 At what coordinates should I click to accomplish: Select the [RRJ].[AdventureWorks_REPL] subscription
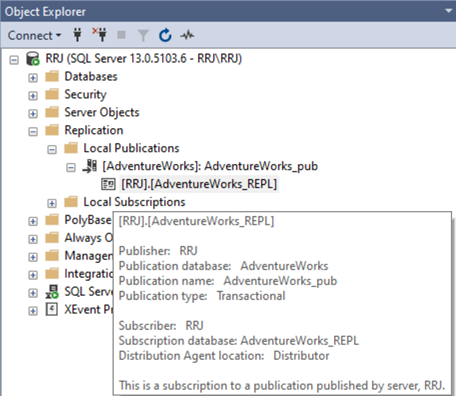click(x=199, y=184)
